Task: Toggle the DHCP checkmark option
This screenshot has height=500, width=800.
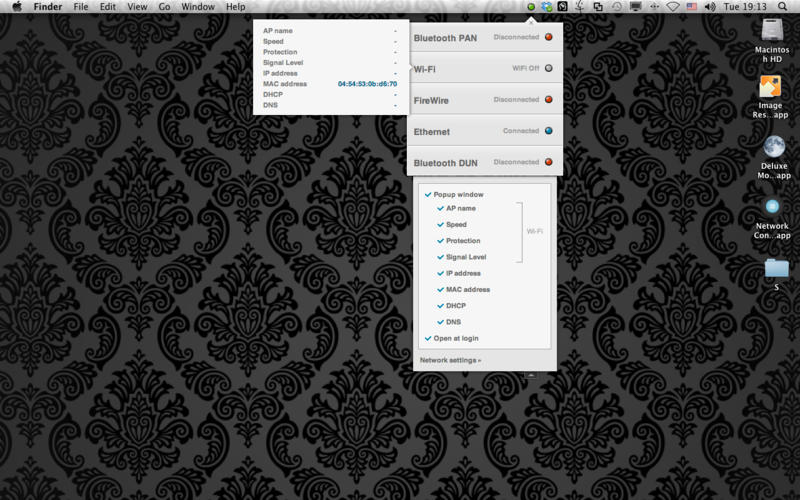Action: pos(440,306)
